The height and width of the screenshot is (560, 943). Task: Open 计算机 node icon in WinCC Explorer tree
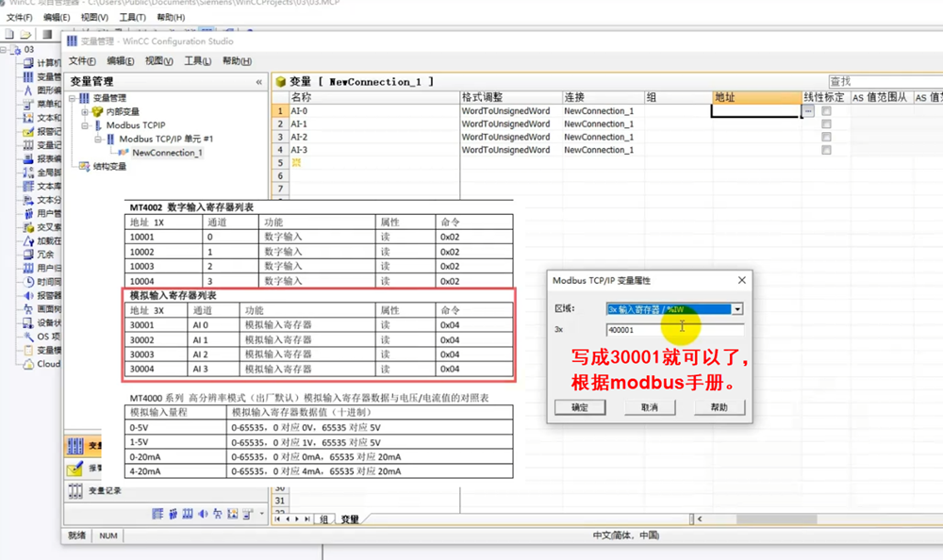[28, 62]
